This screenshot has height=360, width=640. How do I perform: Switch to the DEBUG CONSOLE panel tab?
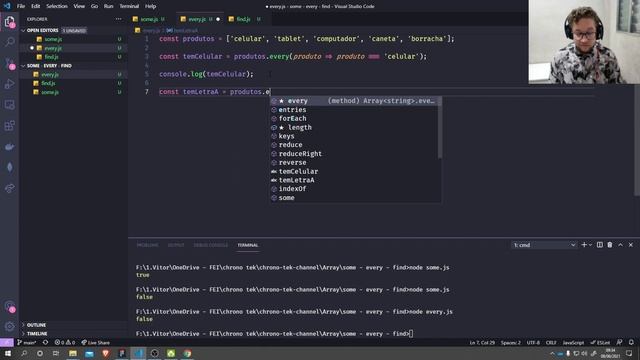211,245
